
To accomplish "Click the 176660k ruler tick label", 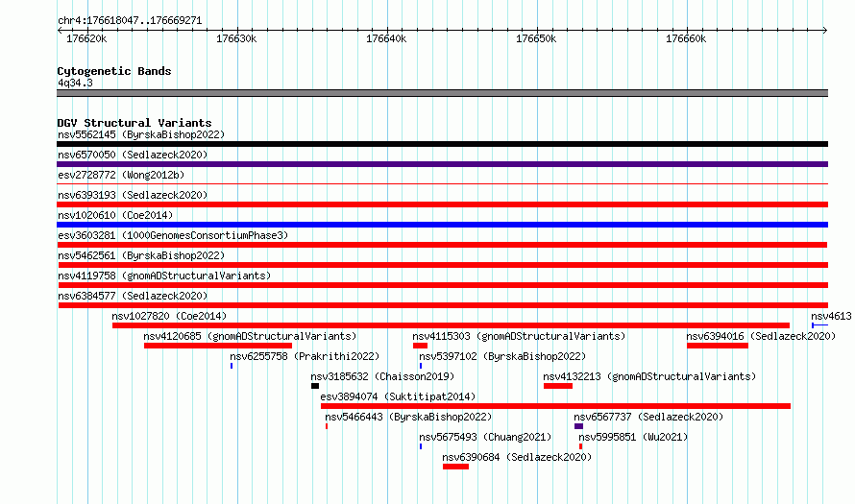I will click(686, 39).
